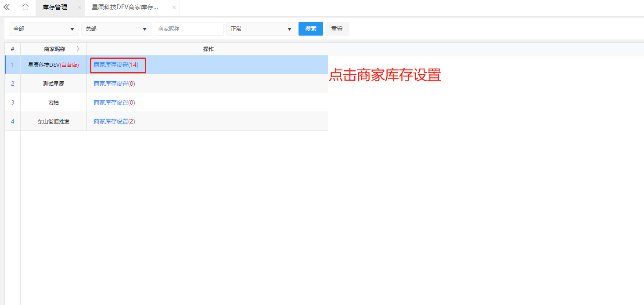Select the 测试星辰 merchant name cell
Viewport: 644px width, 305px height.
pyautogui.click(x=54, y=84)
